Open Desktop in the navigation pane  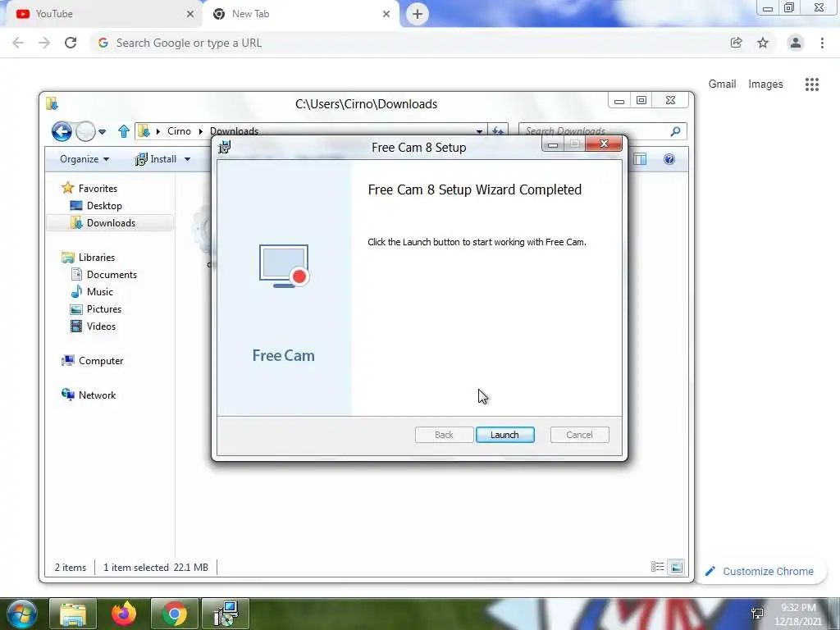pos(104,206)
